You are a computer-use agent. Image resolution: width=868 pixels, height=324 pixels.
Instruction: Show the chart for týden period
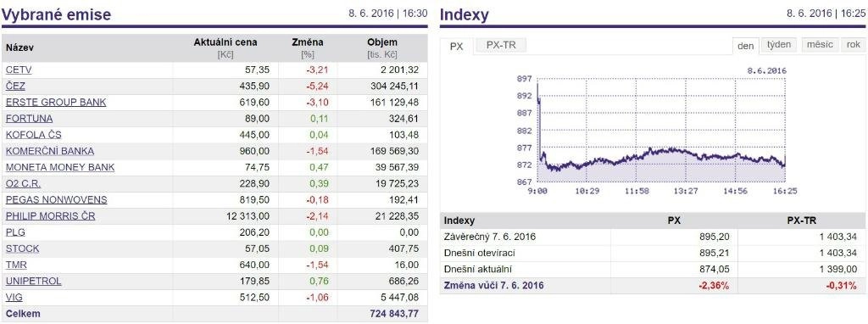tap(779, 45)
